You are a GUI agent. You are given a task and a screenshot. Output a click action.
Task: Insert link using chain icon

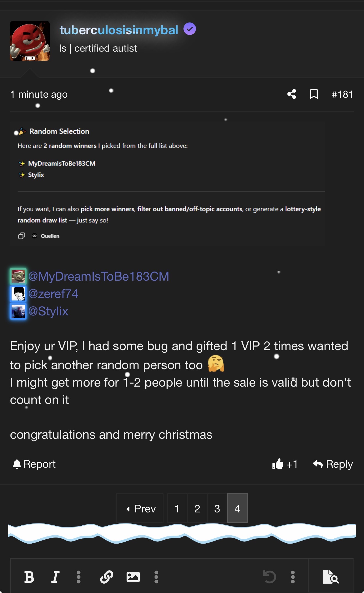[106, 577]
